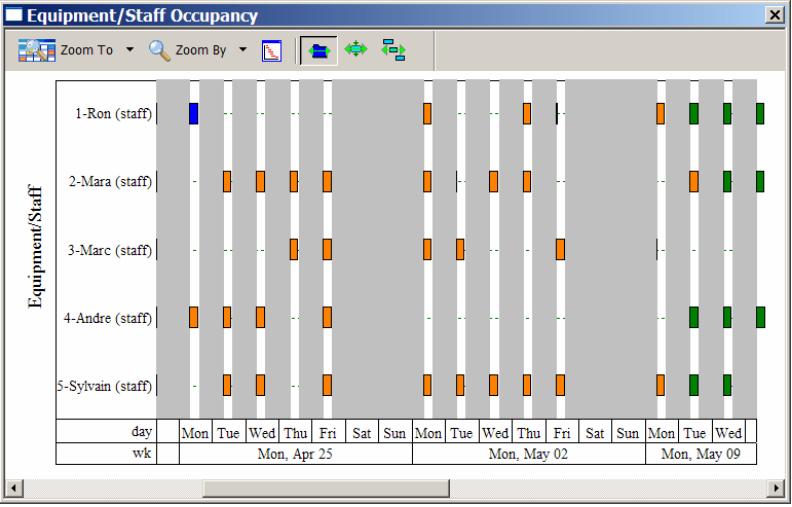Viewport: 792px width, 507px height.
Task: Click the Mon, Apr 25 week header
Action: 295,454
